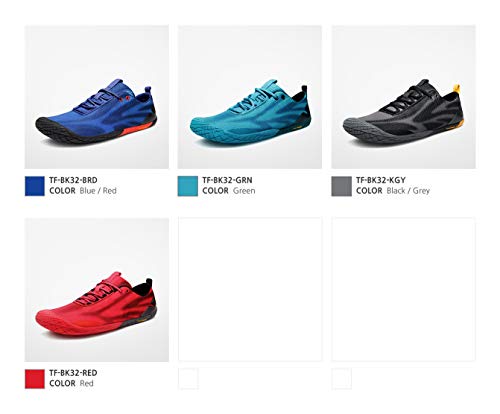This screenshot has width=500, height=414.
Task: Click the Blue / Red color label
Action: [x=98, y=191]
